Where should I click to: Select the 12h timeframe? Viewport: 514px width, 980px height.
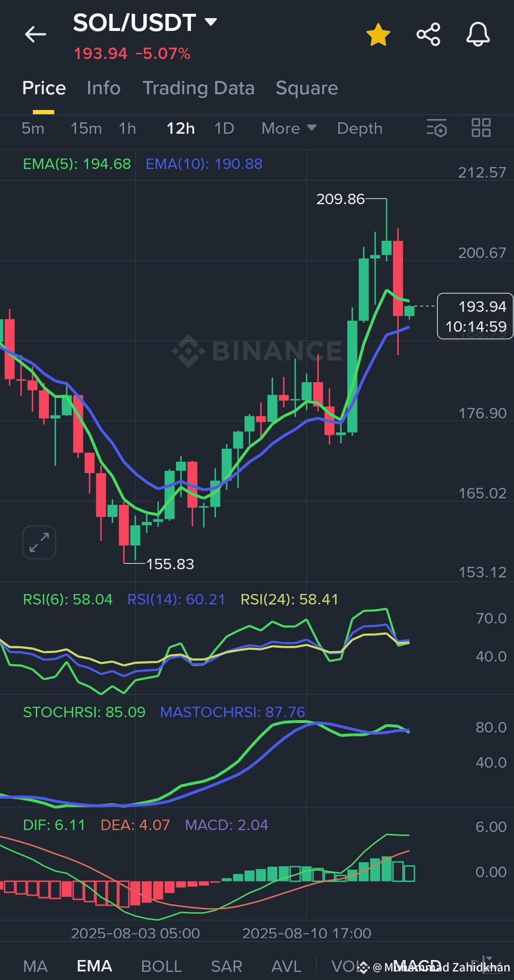tap(180, 129)
